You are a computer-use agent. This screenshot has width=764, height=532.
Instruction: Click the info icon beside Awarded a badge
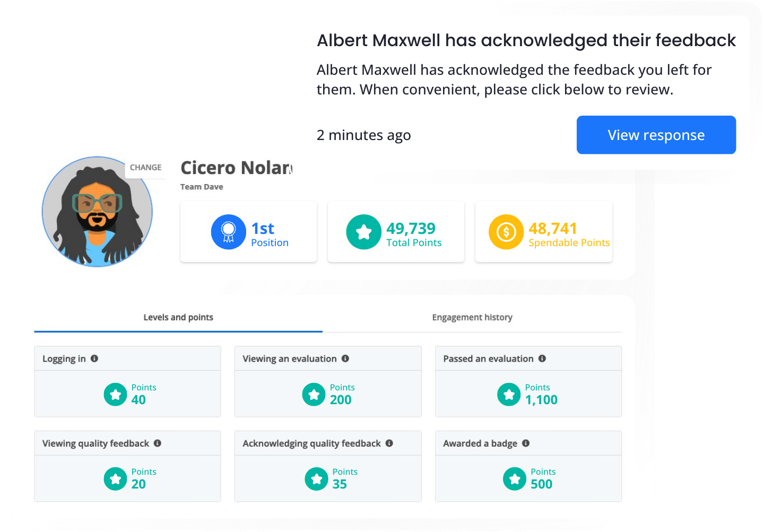(x=526, y=443)
